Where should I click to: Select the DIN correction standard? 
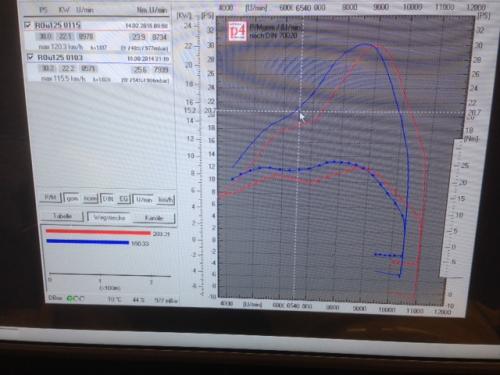click(108, 199)
